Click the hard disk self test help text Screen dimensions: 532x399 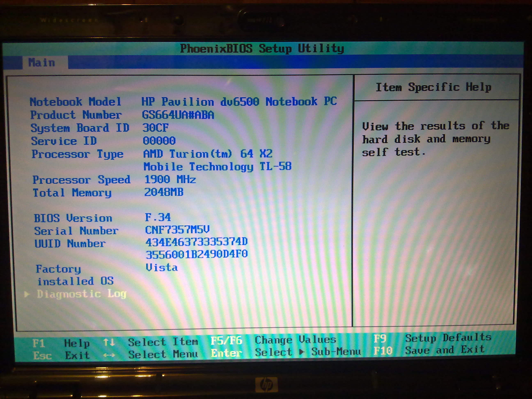click(x=436, y=139)
